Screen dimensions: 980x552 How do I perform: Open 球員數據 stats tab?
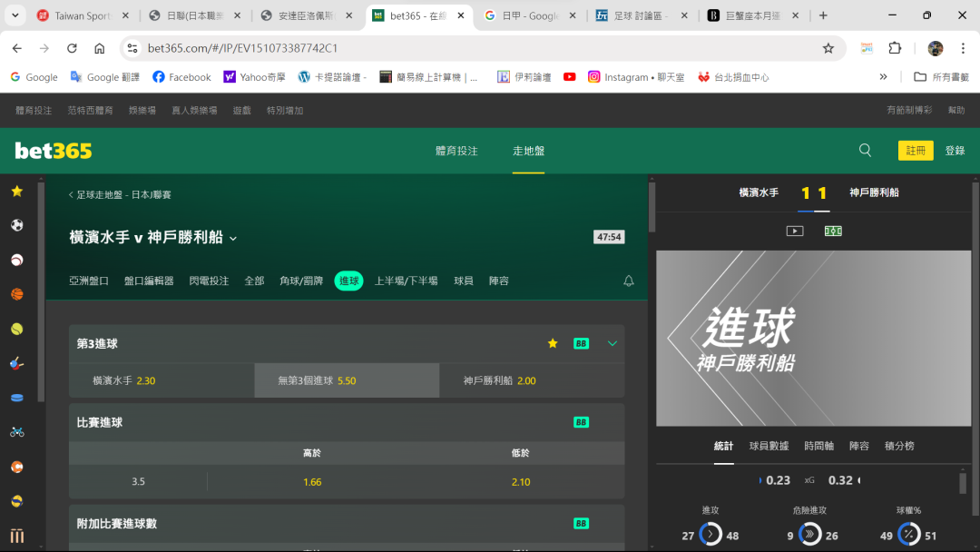pos(769,446)
